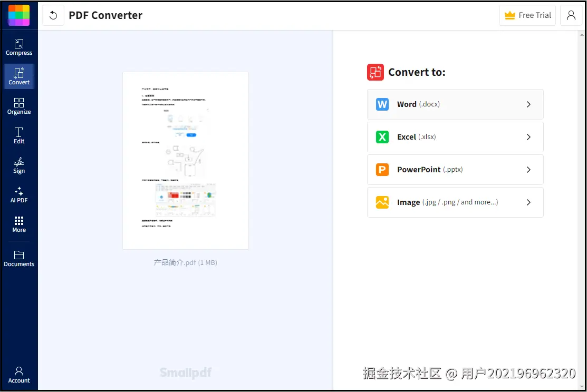Click the undo/restart arrow button
The height and width of the screenshot is (392, 587).
(x=53, y=15)
